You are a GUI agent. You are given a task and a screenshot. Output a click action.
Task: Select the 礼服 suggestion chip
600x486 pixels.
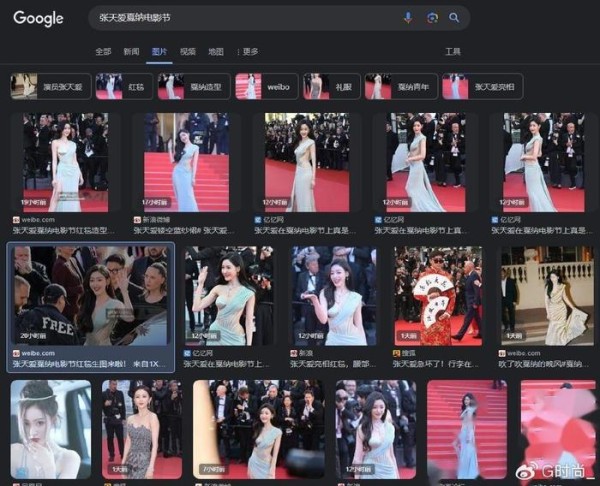[331, 86]
